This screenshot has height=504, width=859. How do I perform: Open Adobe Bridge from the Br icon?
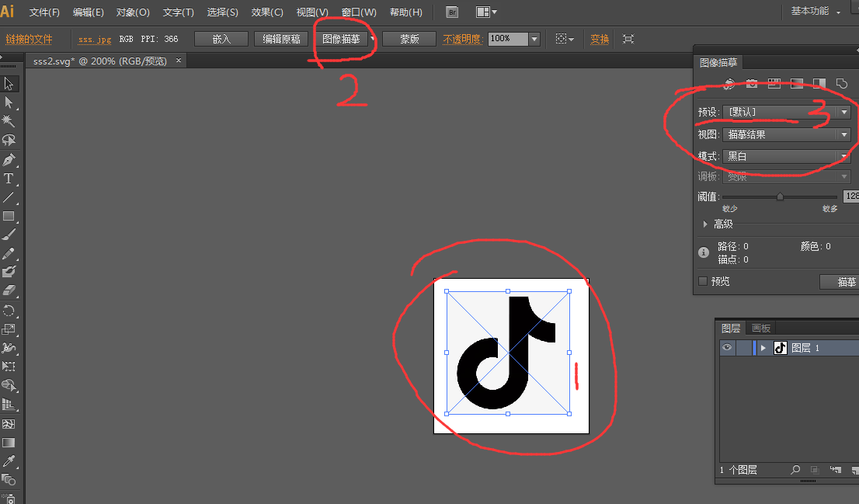coord(452,12)
